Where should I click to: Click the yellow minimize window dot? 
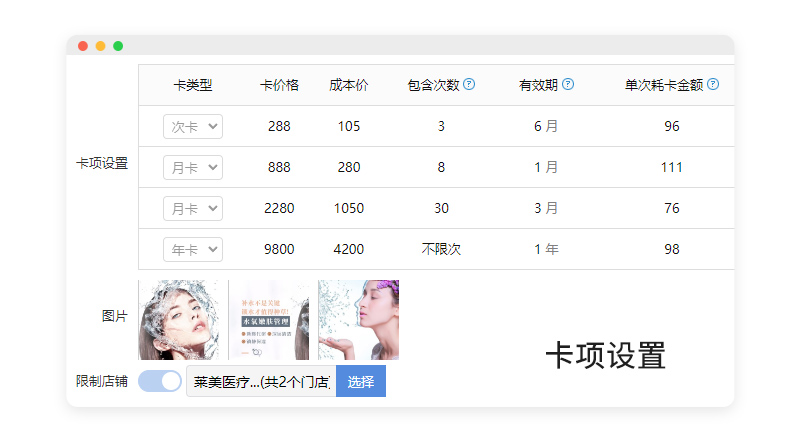(100, 46)
